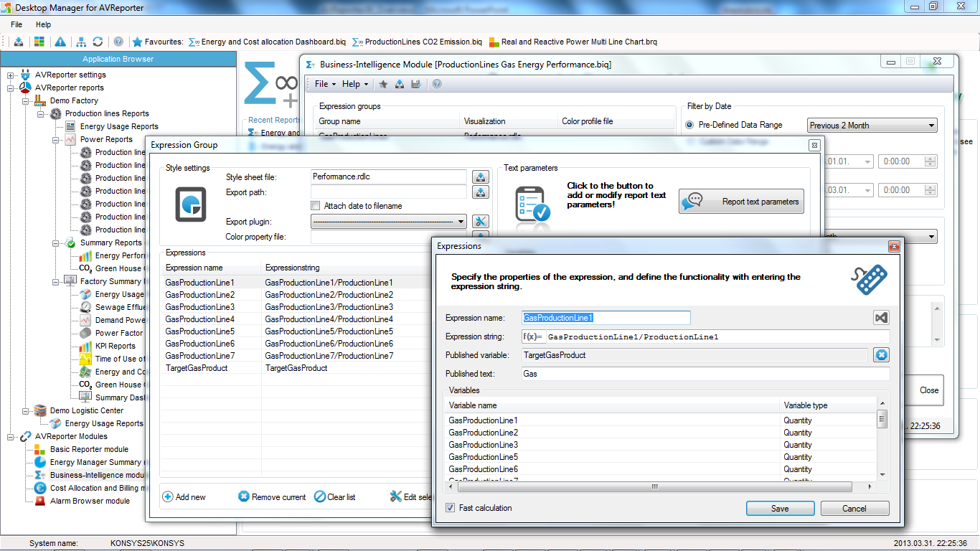Open the Previous 2 Month dropdown
Viewport: 980px width, 551px height.
tap(872, 126)
